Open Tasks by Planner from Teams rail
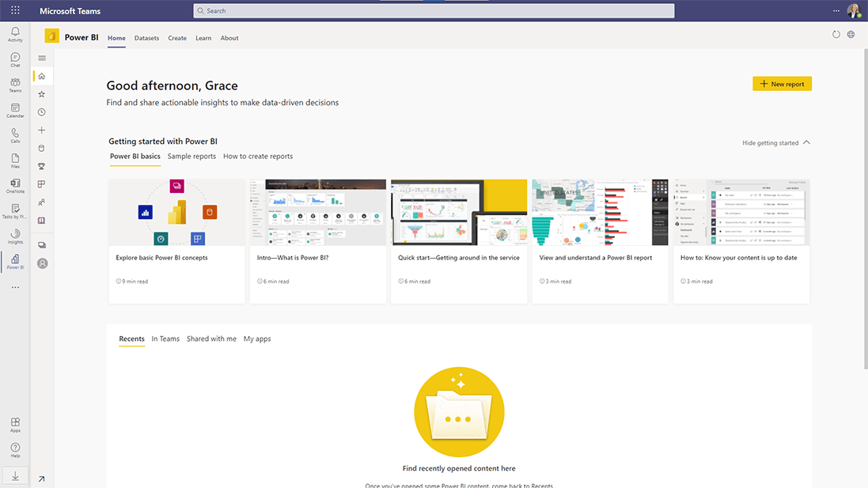 coord(14,210)
